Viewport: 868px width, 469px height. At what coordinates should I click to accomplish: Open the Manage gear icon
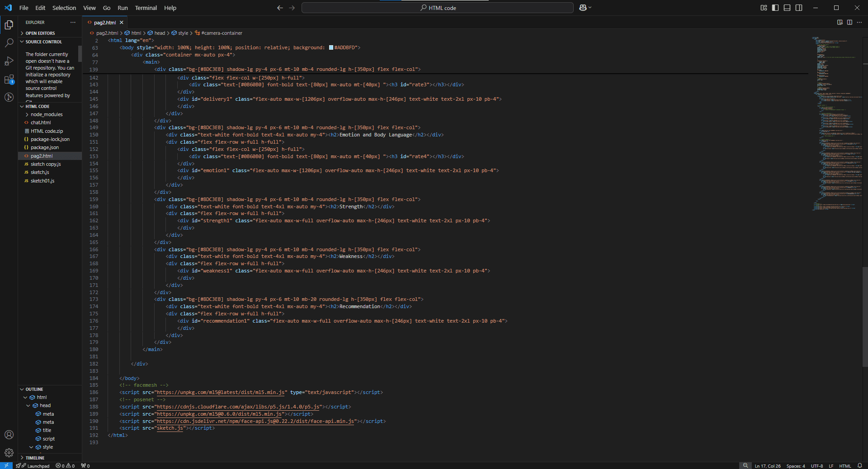pyautogui.click(x=9, y=453)
